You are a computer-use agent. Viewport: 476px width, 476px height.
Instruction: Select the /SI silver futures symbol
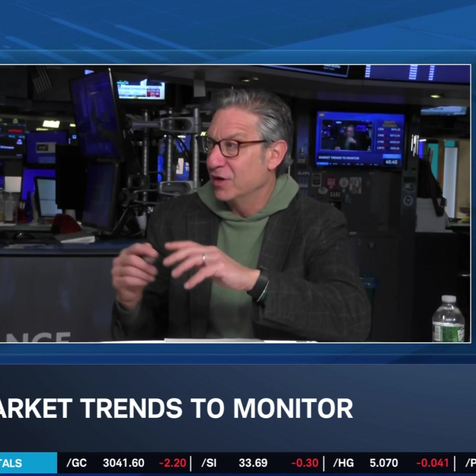[209, 463]
